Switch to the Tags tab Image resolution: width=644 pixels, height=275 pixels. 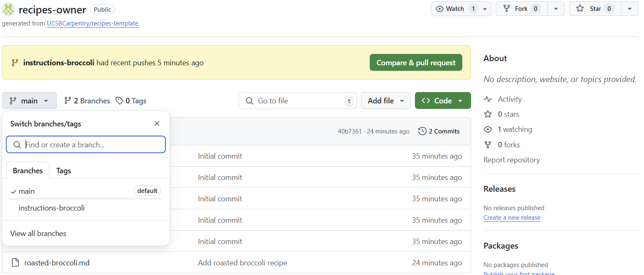coord(63,170)
